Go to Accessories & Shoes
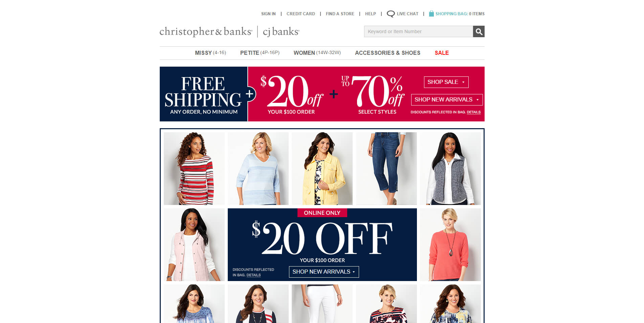The width and height of the screenshot is (644, 323). pos(387,53)
